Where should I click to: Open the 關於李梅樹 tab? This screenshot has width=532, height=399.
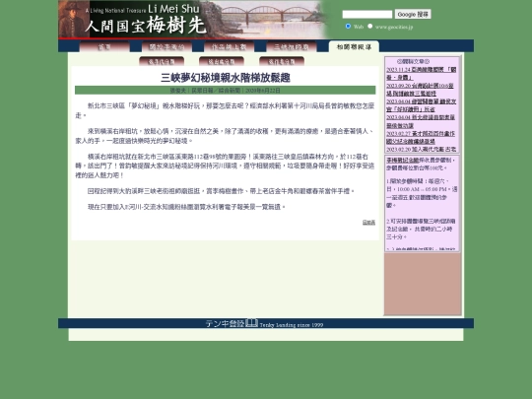coord(166,47)
